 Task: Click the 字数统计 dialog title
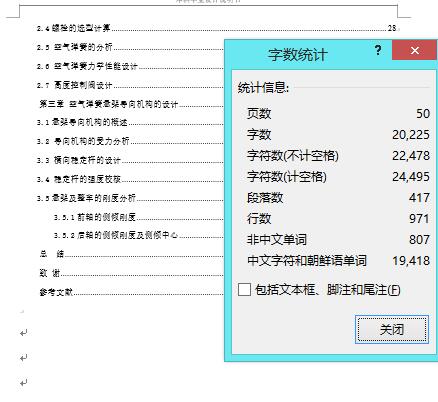[297, 55]
